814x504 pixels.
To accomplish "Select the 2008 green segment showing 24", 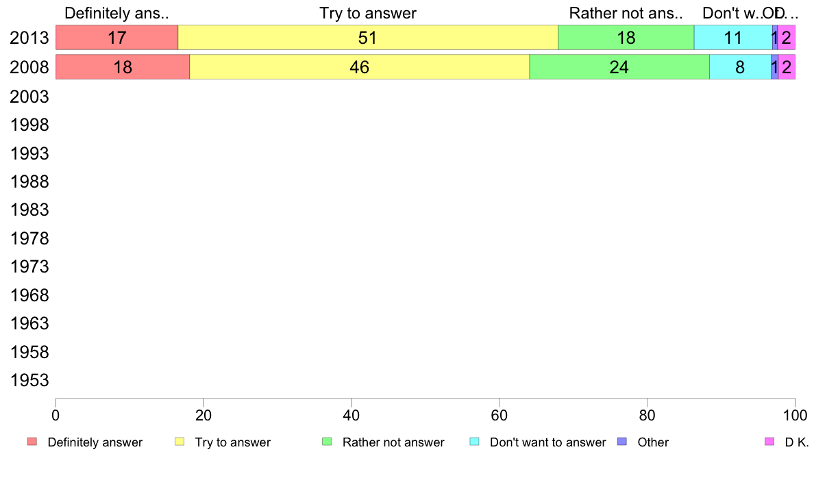I will pos(619,67).
